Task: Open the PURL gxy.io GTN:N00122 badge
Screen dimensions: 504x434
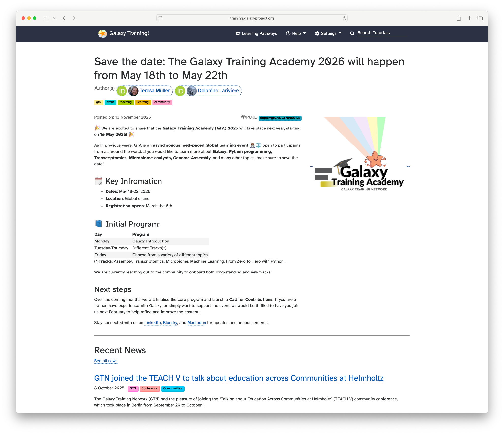Action: pyautogui.click(x=280, y=118)
